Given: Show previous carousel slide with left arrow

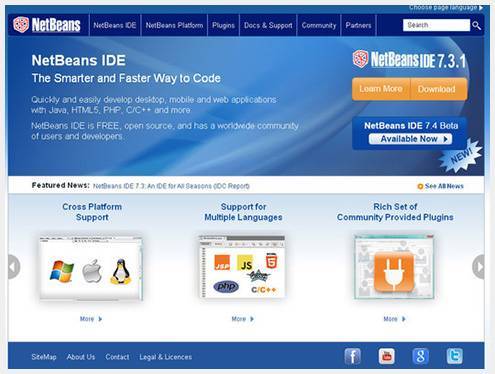Looking at the screenshot, I should point(14,267).
